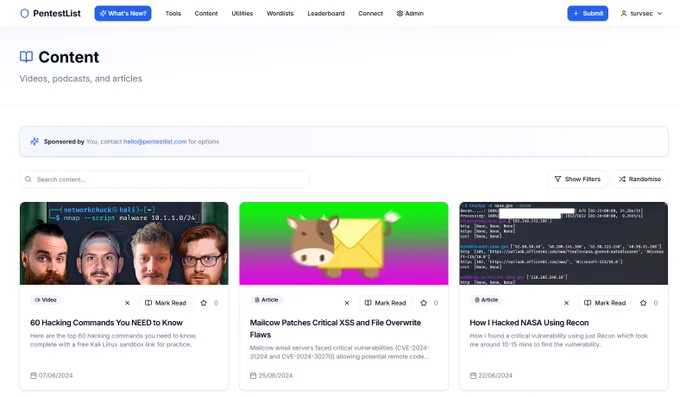Dismiss the How I Hacked NASA card
Viewport: 680px width, 397px height.
(566, 303)
